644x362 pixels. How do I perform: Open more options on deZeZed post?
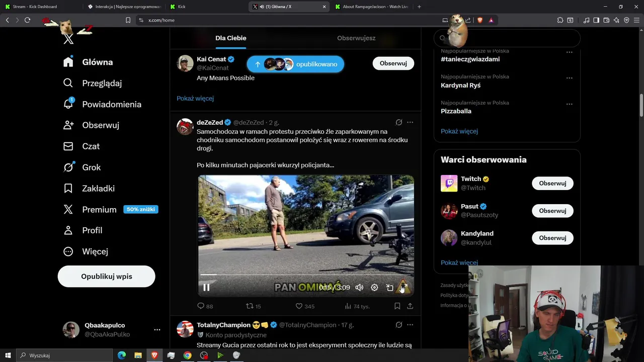click(410, 122)
